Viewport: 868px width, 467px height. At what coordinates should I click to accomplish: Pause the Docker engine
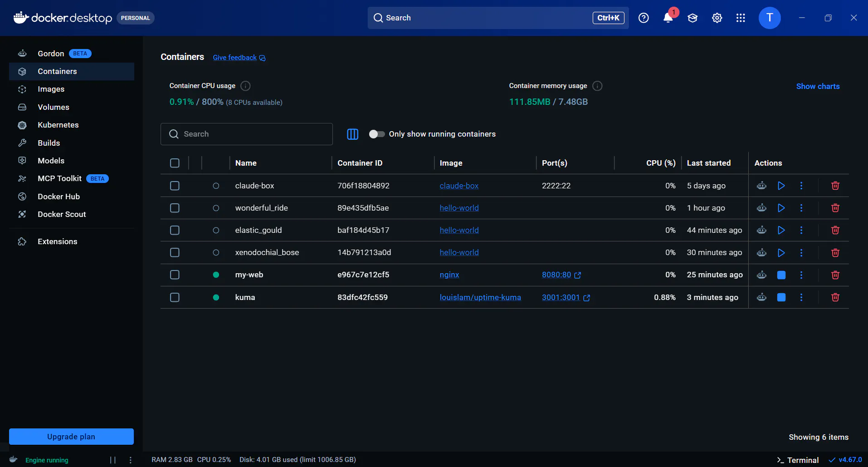click(x=113, y=460)
